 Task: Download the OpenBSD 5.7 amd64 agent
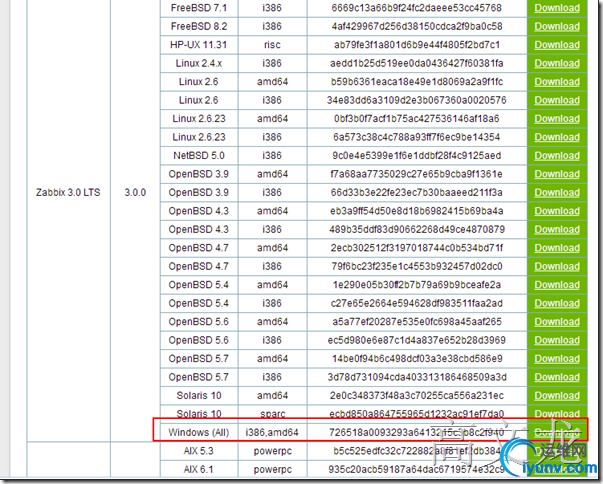tap(557, 359)
